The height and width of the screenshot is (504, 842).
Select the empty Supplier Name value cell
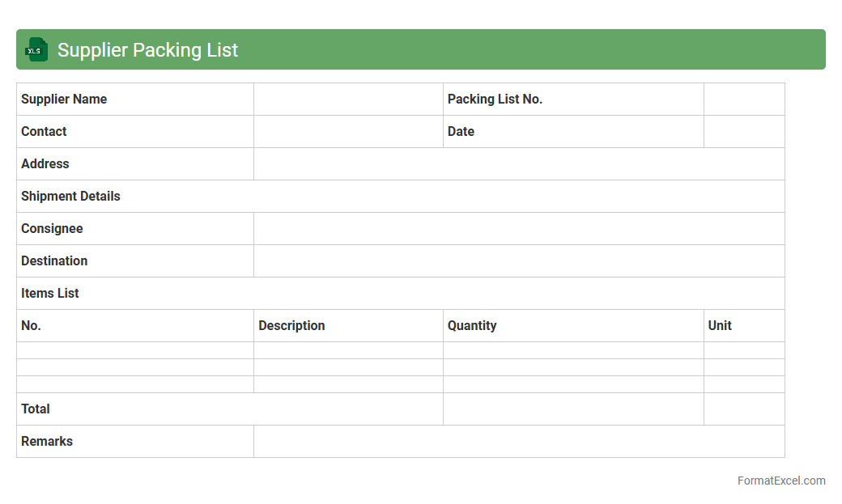[348, 100]
